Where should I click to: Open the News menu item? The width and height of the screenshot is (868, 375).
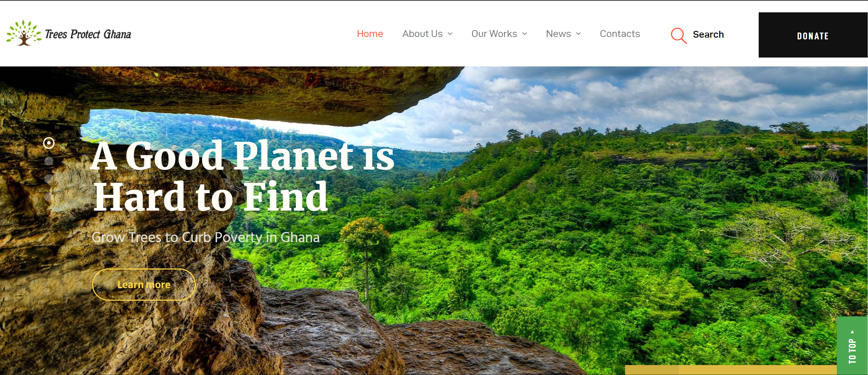point(559,34)
